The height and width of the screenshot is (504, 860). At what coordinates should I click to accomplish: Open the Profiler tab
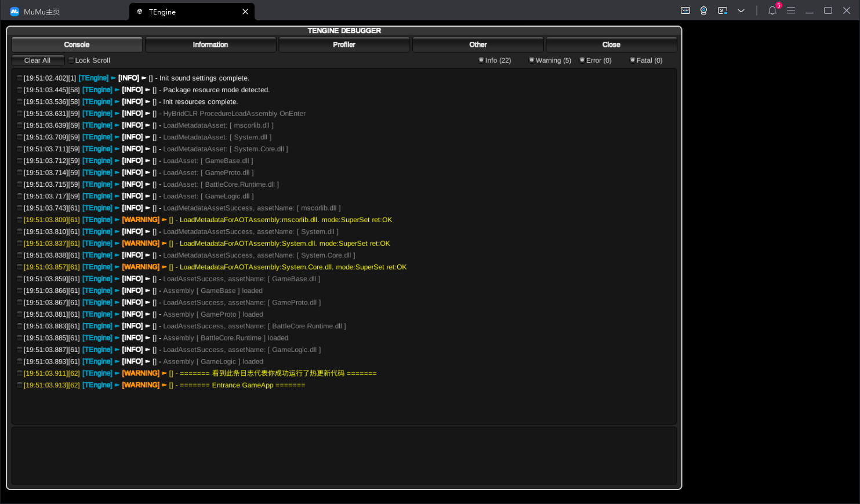pos(344,45)
